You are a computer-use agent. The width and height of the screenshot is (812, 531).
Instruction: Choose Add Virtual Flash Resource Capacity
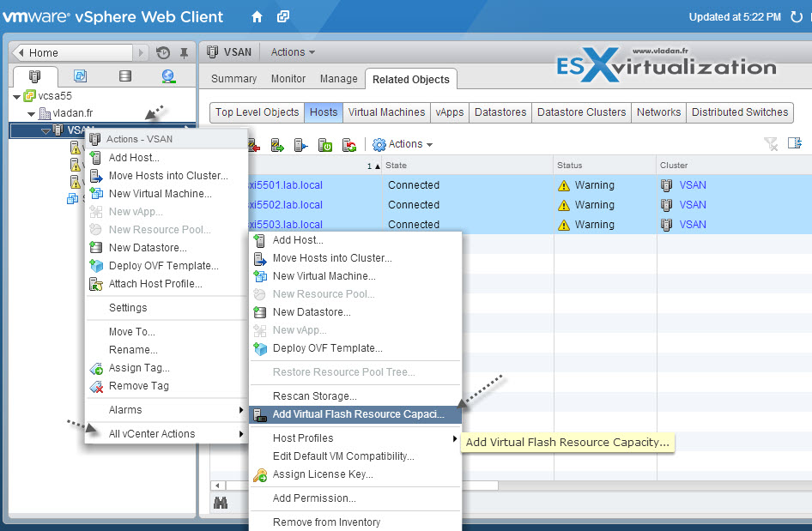coord(354,414)
